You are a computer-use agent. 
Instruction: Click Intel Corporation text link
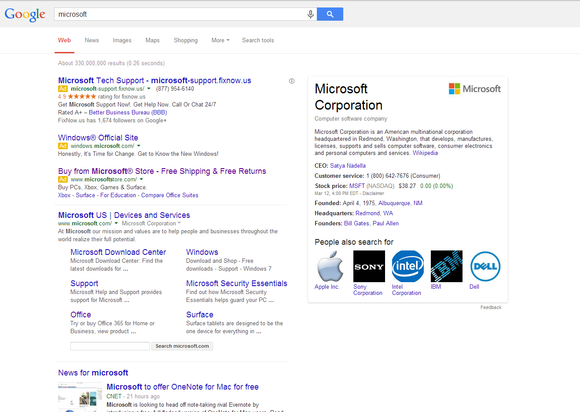tap(406, 290)
